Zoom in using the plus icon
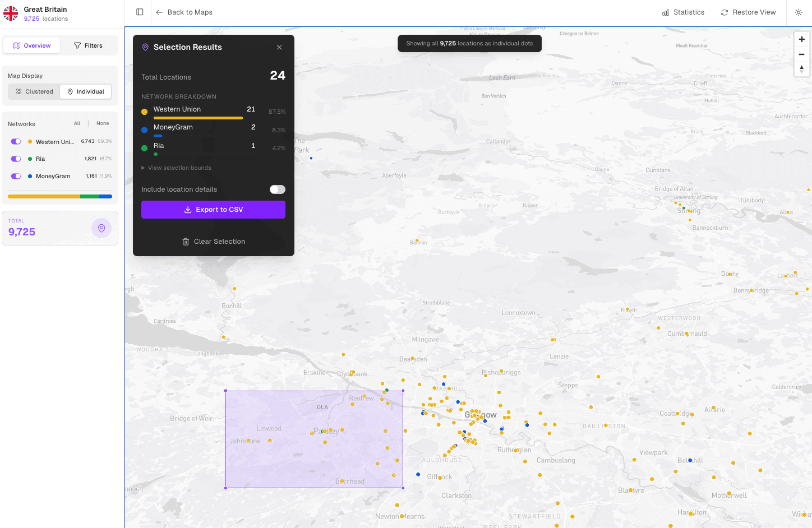Image resolution: width=812 pixels, height=528 pixels. point(801,39)
